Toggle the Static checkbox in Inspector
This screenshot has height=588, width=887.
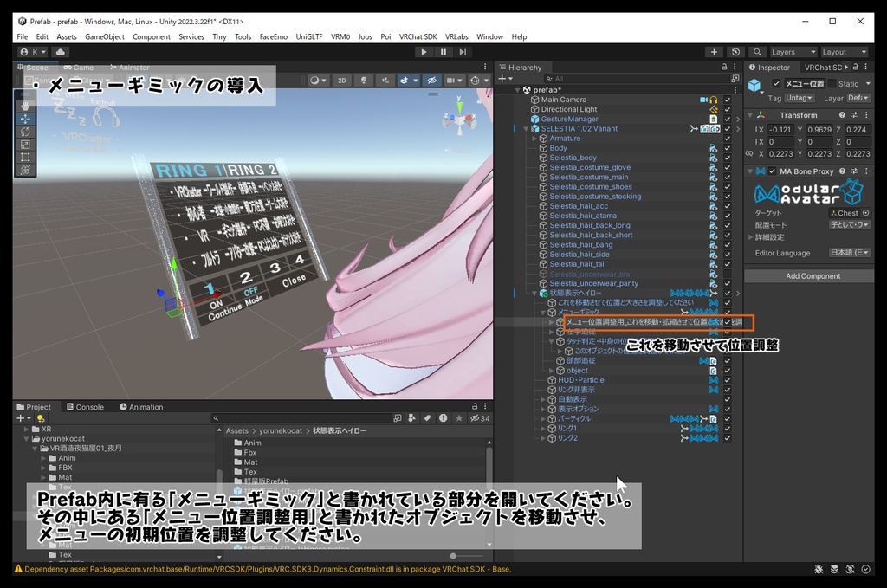832,84
